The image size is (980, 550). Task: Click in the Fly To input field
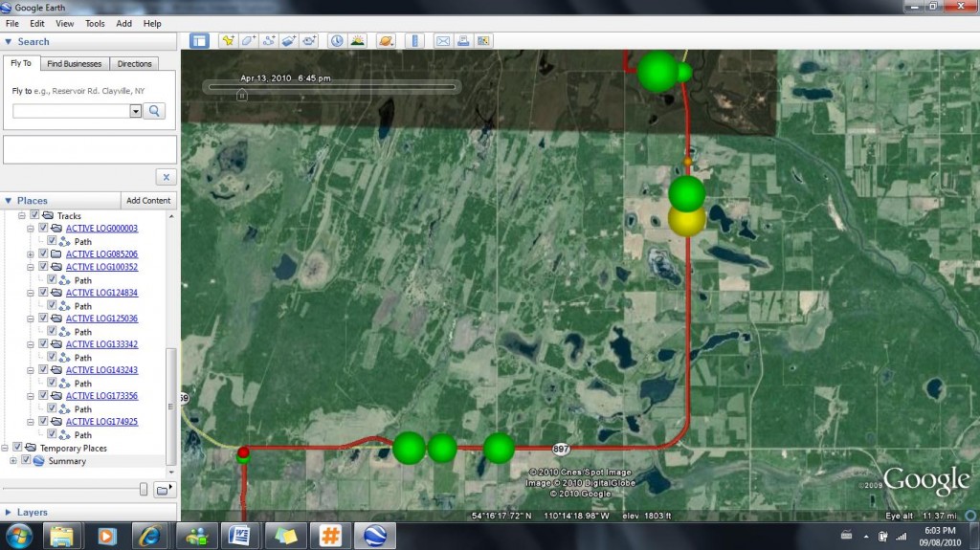click(x=71, y=111)
